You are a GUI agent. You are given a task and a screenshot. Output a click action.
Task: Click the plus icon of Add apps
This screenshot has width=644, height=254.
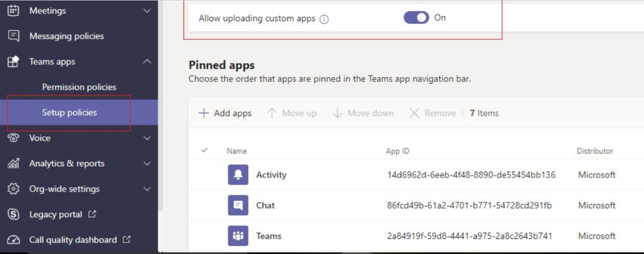pos(204,113)
